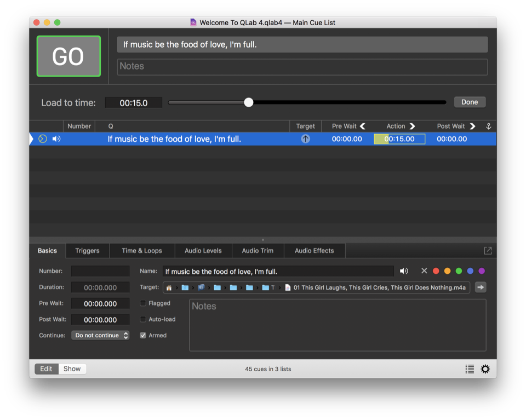The width and height of the screenshot is (526, 420).
Task: Open workspace settings gear icon
Action: tap(485, 369)
